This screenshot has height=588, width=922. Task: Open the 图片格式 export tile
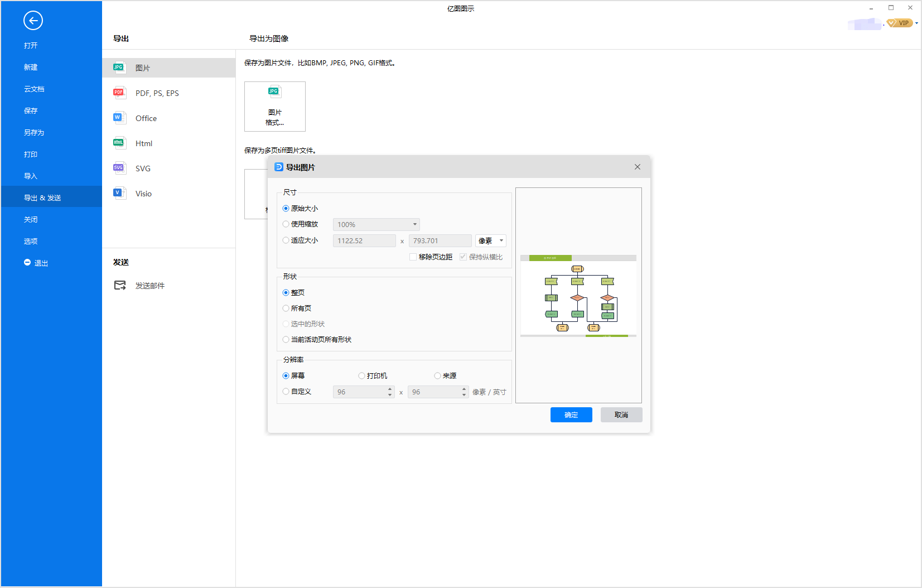coord(275,107)
